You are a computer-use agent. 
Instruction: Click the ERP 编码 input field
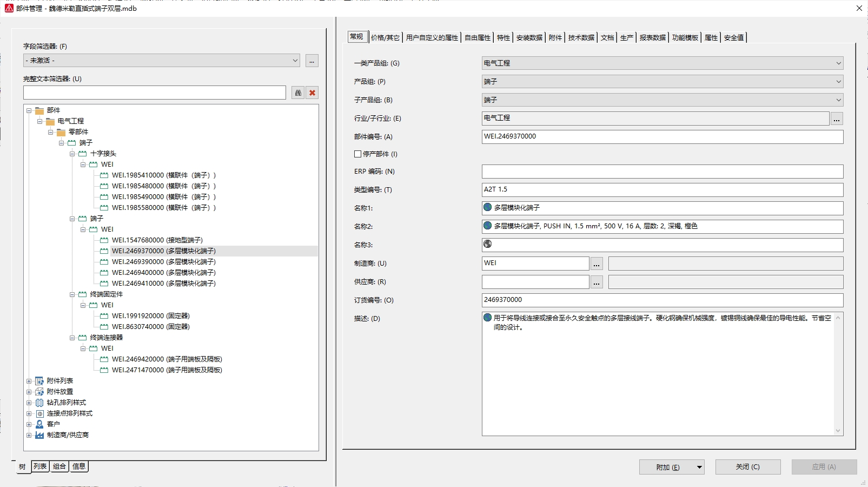662,172
